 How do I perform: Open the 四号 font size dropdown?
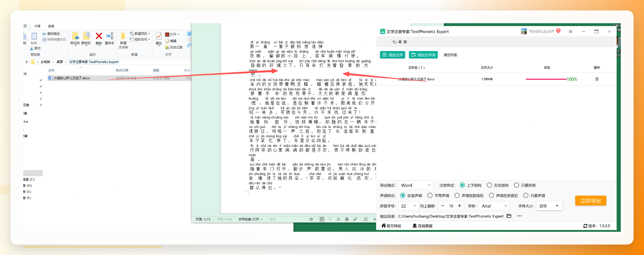click(549, 206)
